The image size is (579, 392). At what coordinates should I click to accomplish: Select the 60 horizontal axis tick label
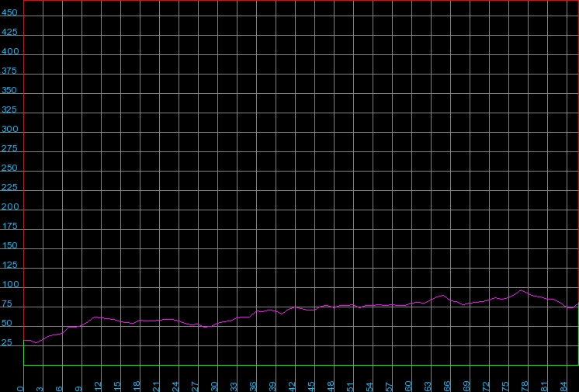[x=408, y=387]
